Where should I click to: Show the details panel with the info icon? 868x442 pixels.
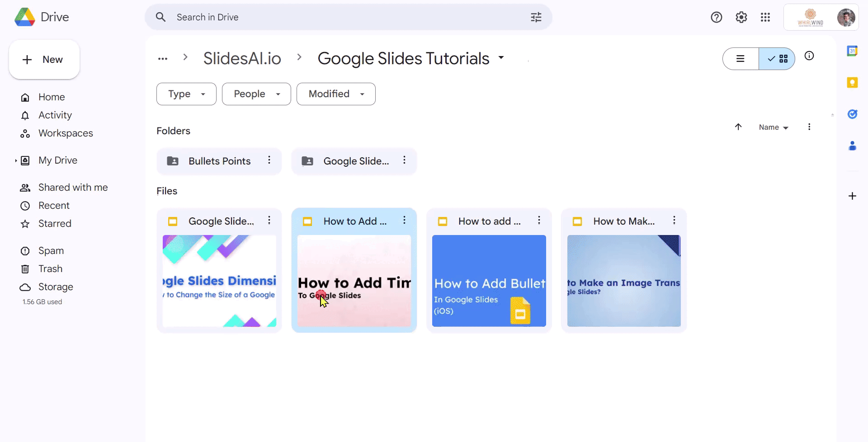(809, 56)
